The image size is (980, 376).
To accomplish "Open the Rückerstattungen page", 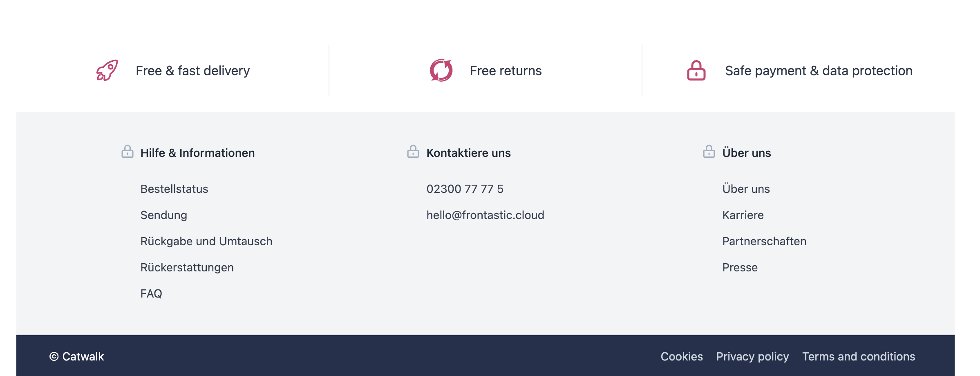I will [x=187, y=267].
